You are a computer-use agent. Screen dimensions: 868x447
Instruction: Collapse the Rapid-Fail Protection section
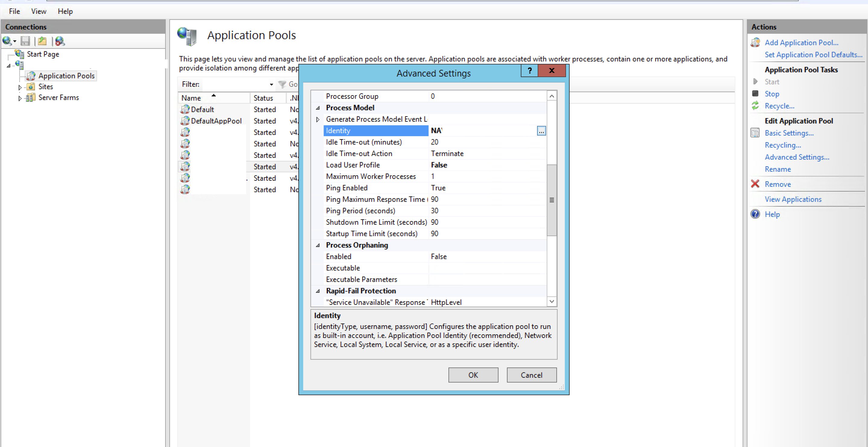tap(318, 291)
